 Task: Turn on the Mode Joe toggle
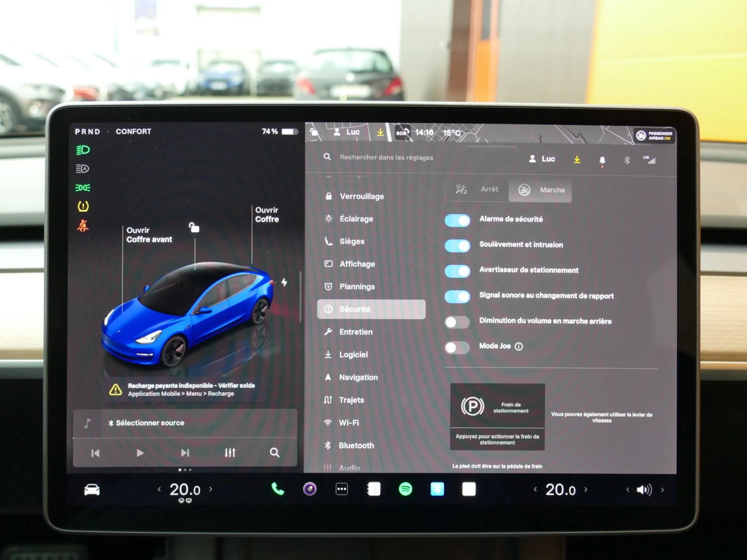(x=458, y=348)
